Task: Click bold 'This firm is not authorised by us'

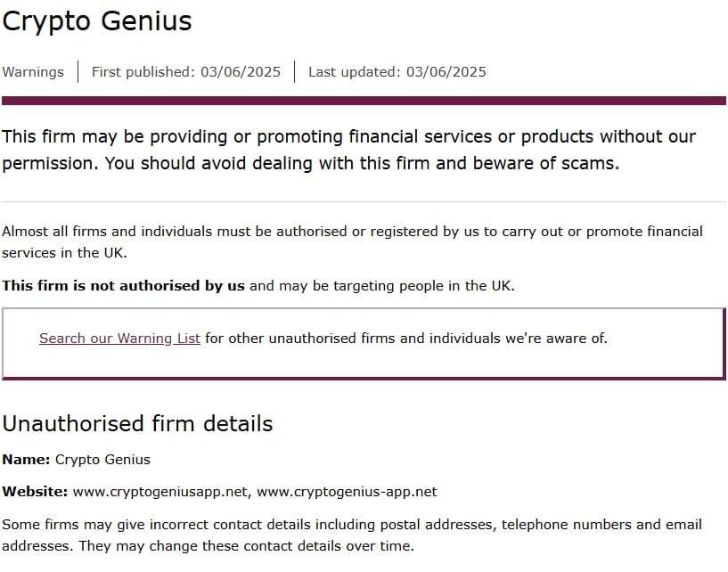Action: point(123,286)
